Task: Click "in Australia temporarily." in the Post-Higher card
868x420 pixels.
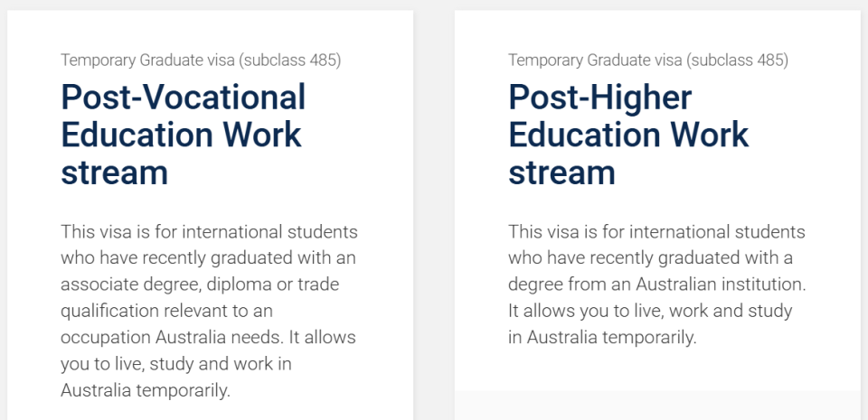Action: tap(602, 338)
